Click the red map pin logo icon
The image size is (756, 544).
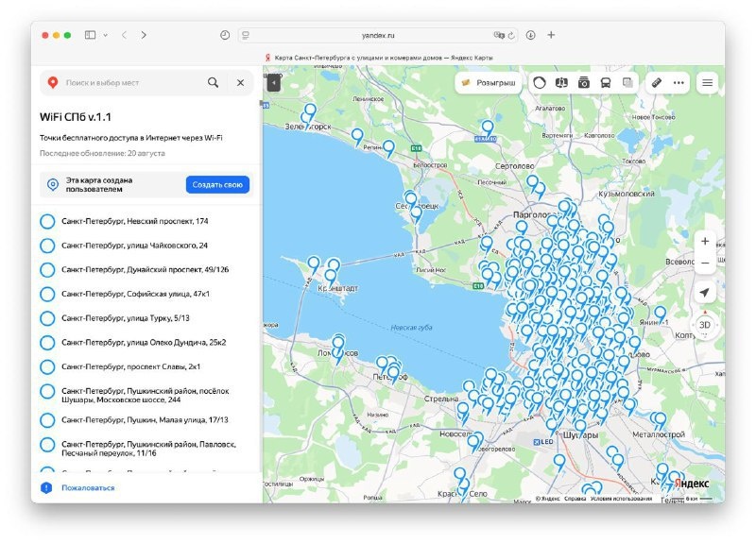click(x=53, y=82)
